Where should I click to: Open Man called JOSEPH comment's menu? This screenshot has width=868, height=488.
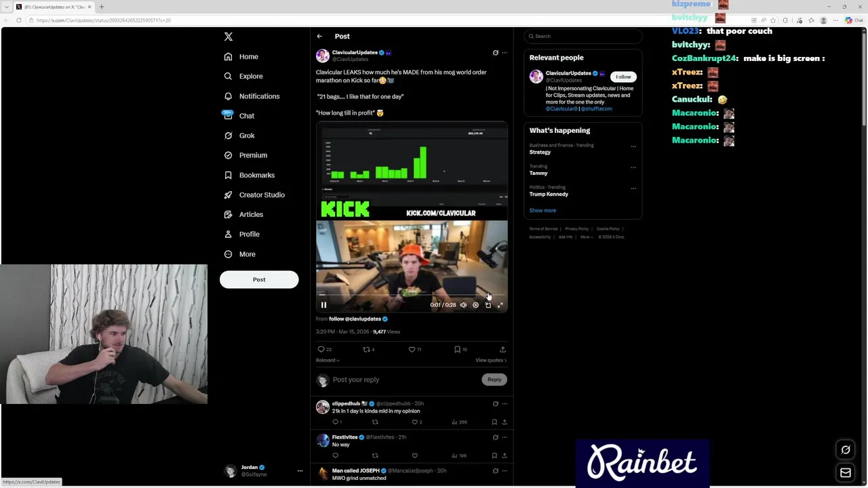(x=504, y=471)
